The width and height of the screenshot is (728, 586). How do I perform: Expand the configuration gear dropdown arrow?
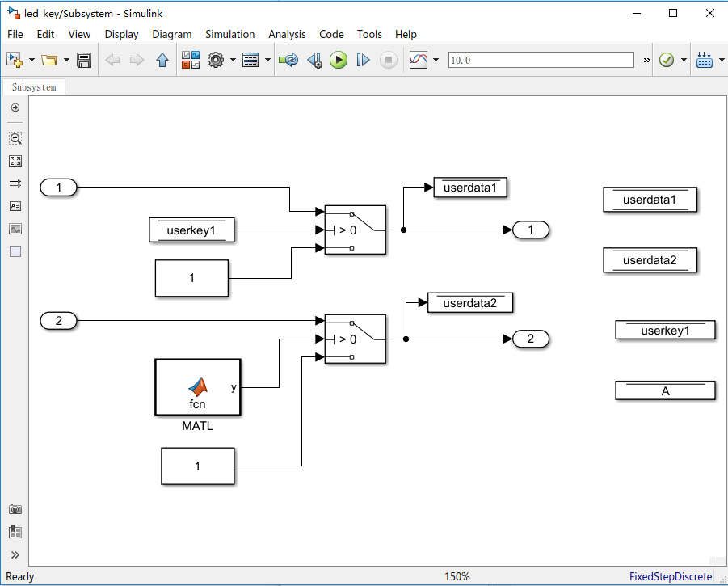click(233, 60)
